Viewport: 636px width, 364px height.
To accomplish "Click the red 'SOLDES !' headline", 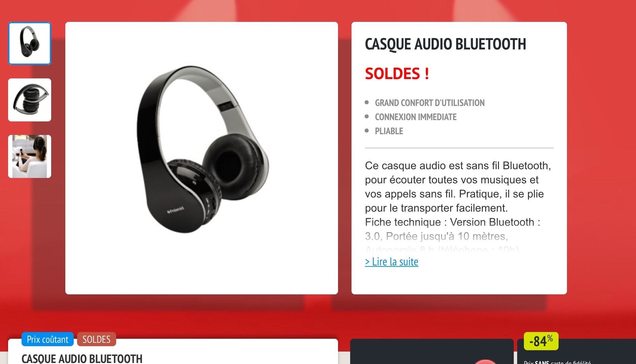I will (x=397, y=74).
